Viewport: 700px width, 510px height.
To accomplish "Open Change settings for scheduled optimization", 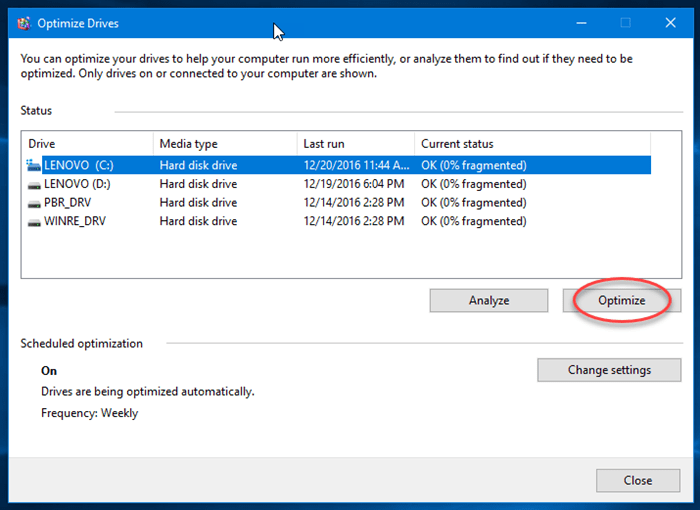I will pyautogui.click(x=609, y=370).
